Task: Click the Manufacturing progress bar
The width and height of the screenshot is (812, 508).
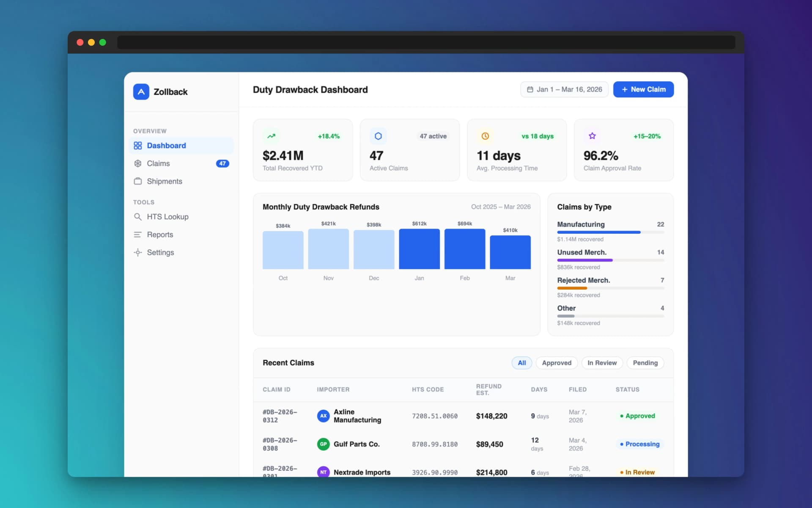Action: coord(610,232)
